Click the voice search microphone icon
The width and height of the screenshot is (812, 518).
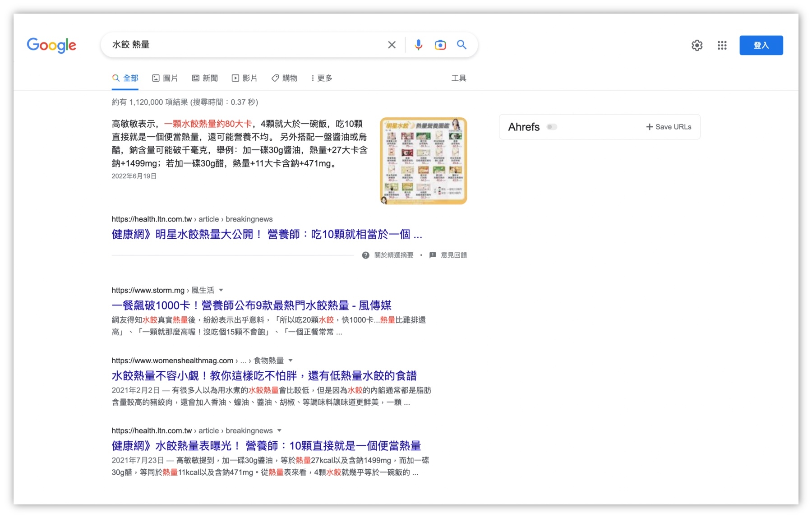418,45
